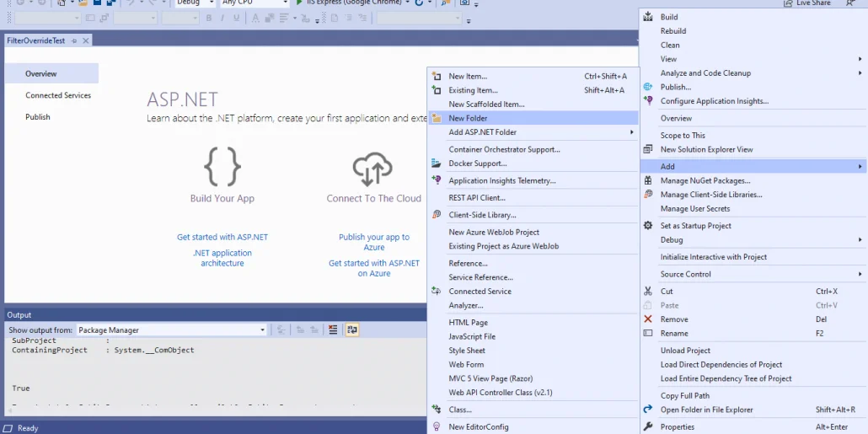Toggle Italic formatting in toolbar
This screenshot has height=434, width=868.
pos(222,19)
